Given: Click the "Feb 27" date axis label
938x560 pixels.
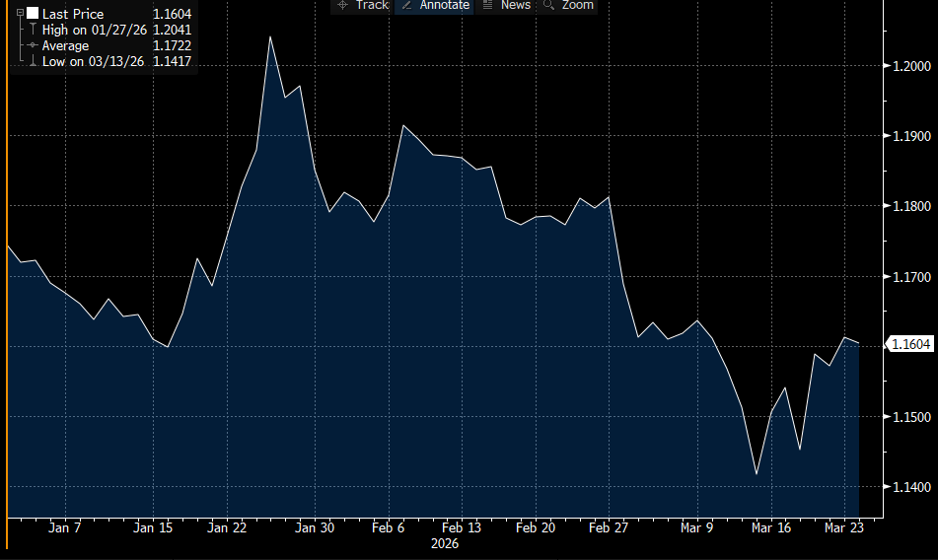Looking at the screenshot, I should (609, 527).
